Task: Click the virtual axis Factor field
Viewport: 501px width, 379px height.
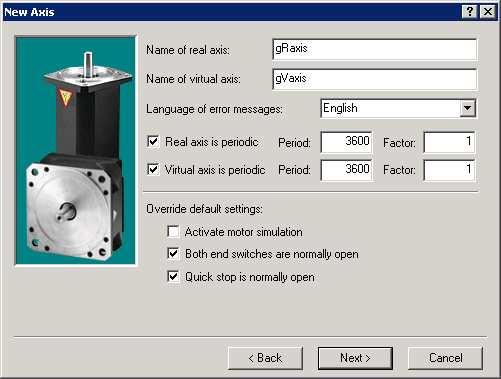Action: (x=449, y=170)
